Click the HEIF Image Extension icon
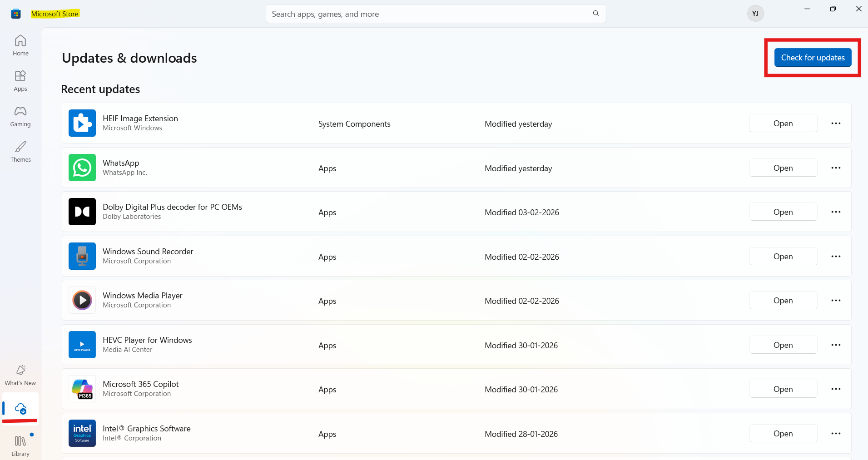This screenshot has width=868, height=460. 82,123
